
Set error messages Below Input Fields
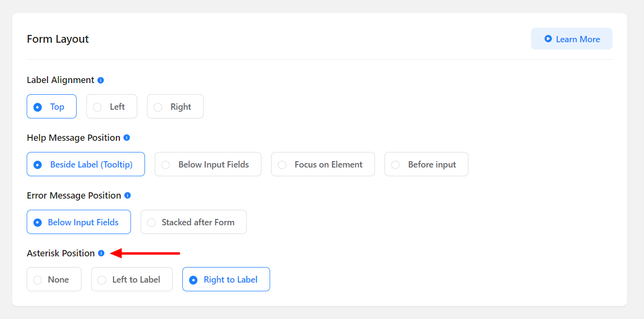[79, 222]
